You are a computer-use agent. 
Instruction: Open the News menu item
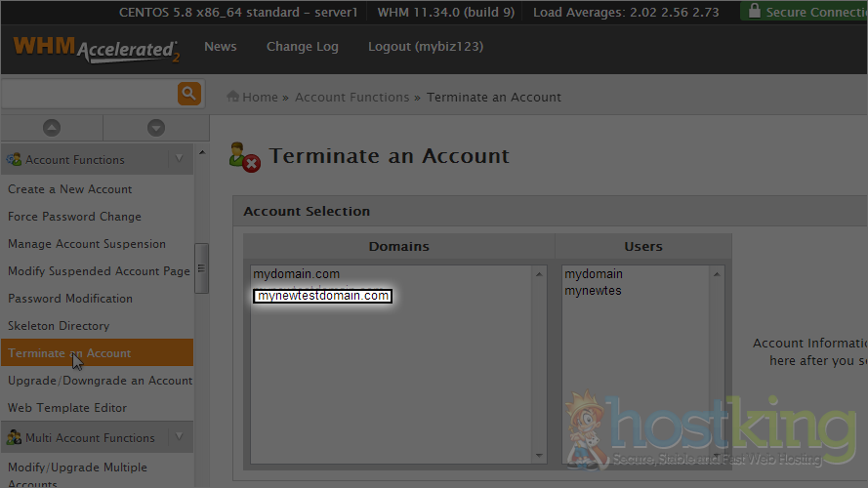[220, 47]
